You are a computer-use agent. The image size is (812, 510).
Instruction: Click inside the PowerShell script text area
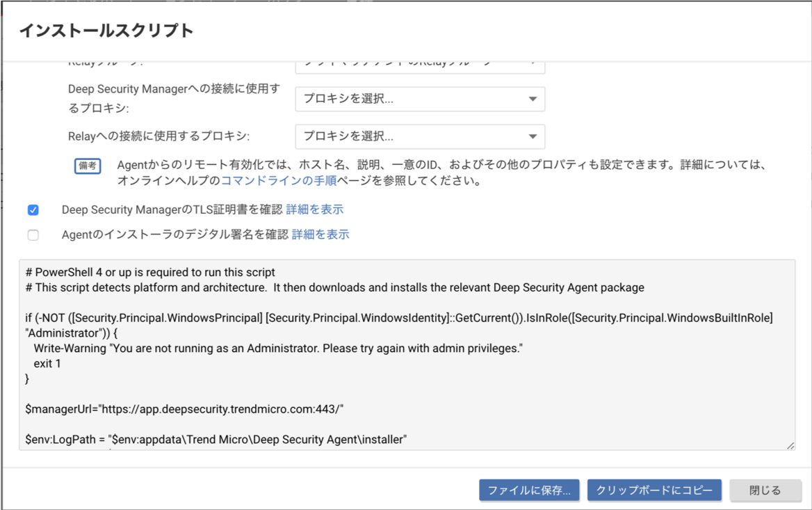point(407,355)
